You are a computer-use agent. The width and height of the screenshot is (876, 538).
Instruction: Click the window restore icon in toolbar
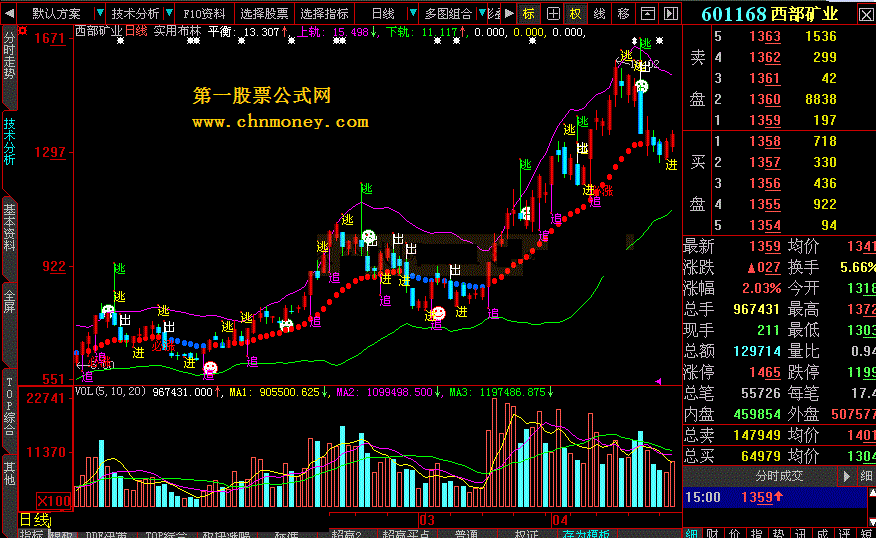[x=647, y=13]
